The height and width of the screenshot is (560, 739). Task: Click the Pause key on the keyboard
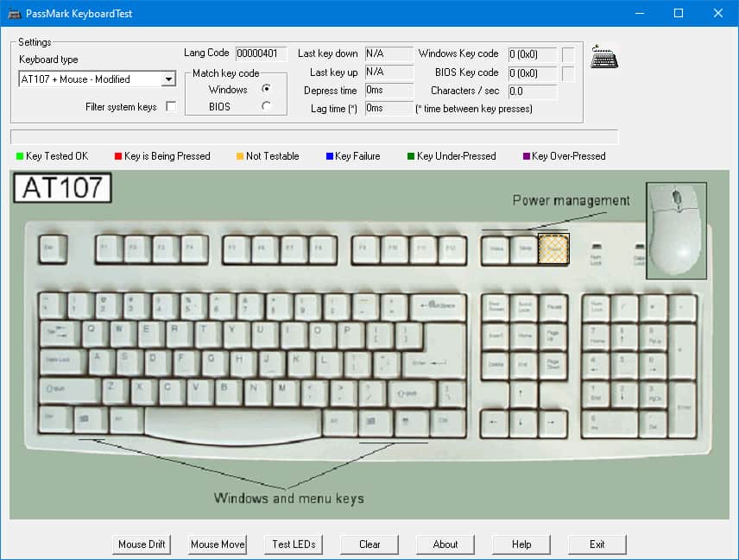[553, 307]
